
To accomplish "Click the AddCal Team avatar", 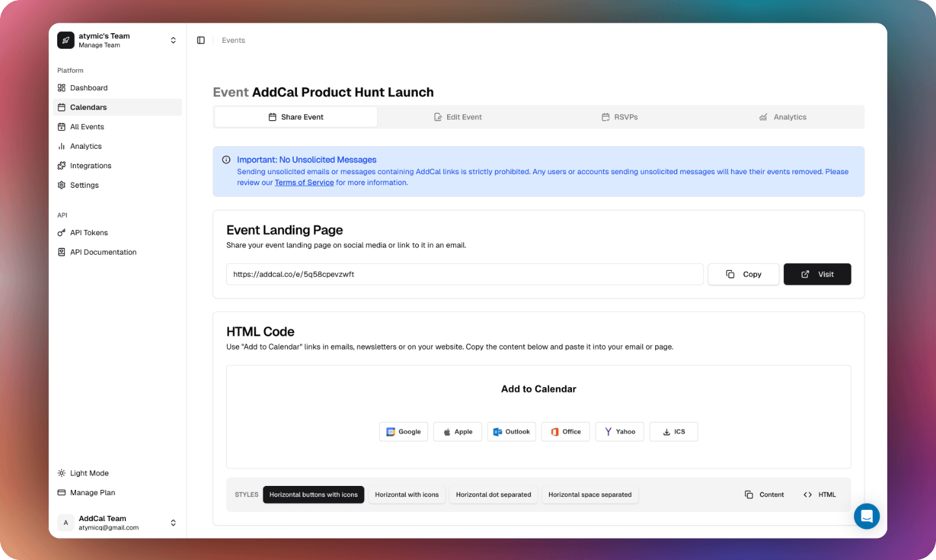I will point(66,523).
